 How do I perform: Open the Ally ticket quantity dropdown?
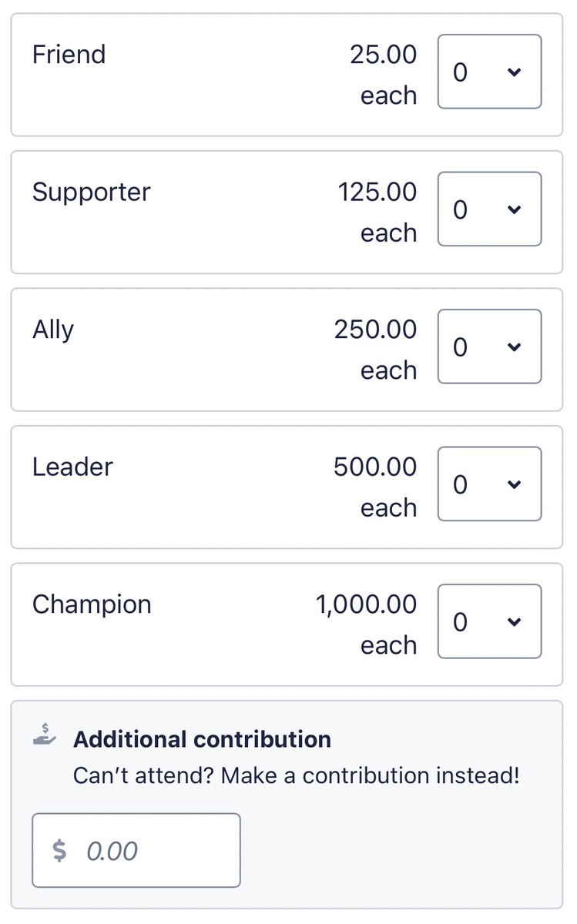coord(489,346)
